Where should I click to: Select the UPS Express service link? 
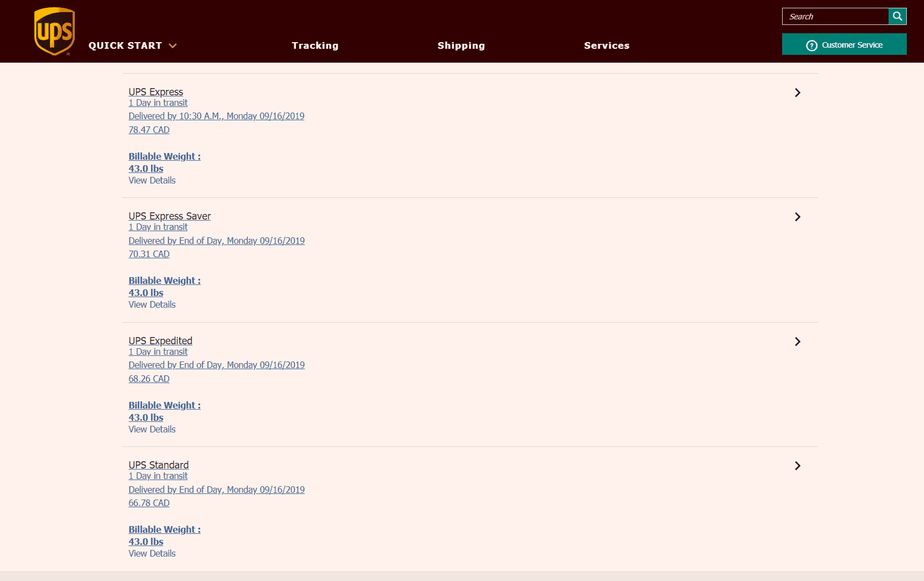156,92
